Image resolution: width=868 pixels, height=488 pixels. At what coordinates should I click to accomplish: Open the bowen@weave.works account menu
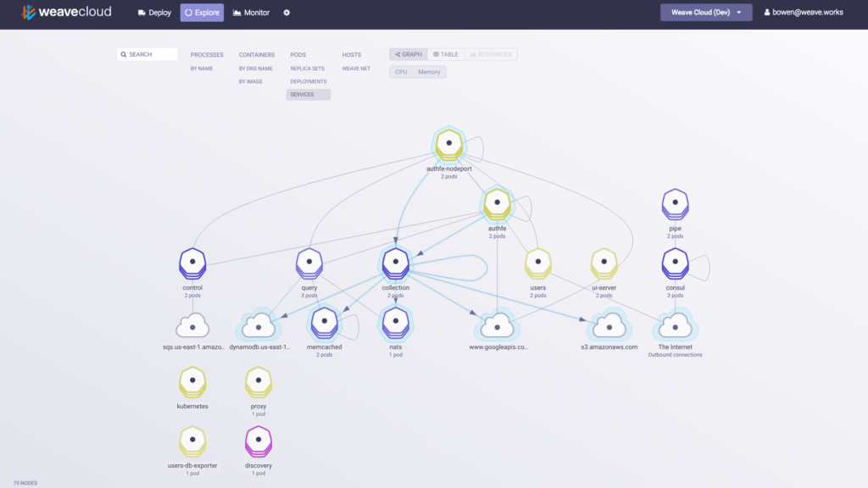point(804,12)
